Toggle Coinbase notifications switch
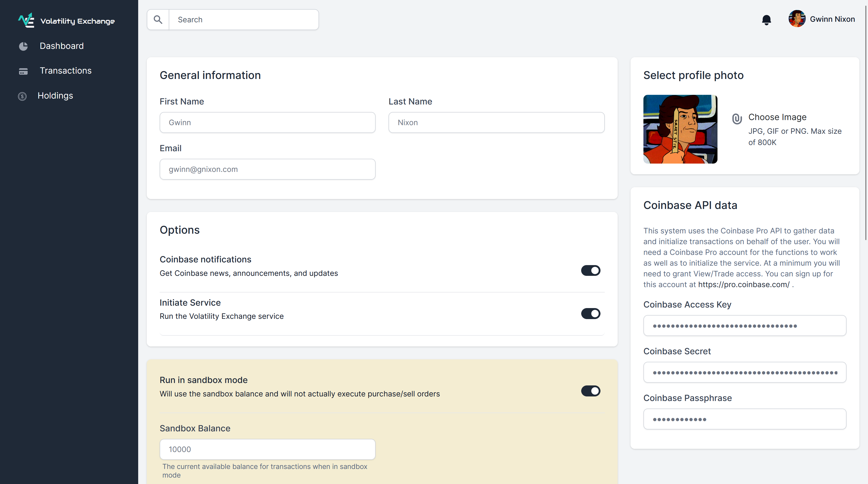 (590, 270)
